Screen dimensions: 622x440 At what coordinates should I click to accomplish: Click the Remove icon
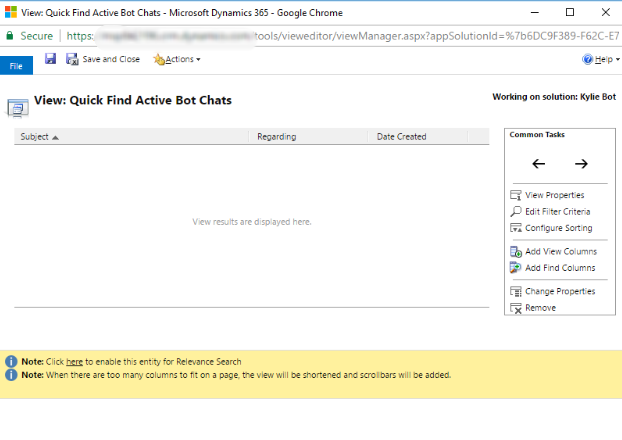tap(516, 308)
